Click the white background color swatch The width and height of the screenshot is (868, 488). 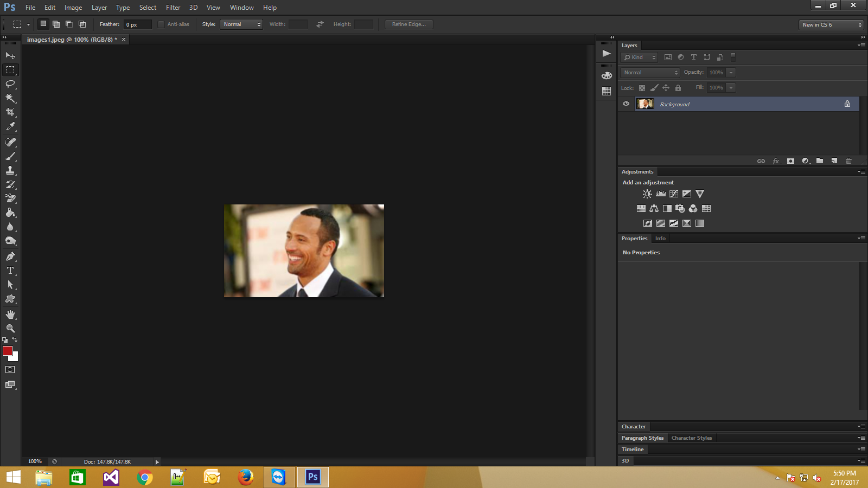click(x=15, y=358)
